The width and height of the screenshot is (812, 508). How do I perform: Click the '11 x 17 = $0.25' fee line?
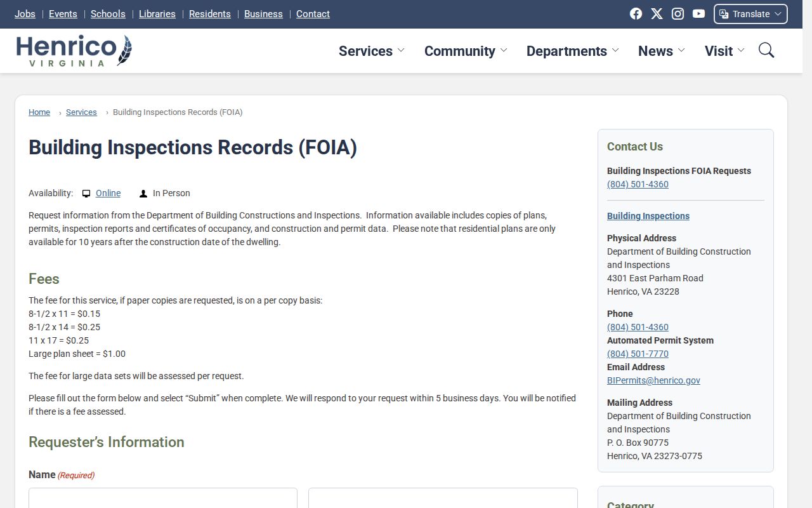[58, 340]
